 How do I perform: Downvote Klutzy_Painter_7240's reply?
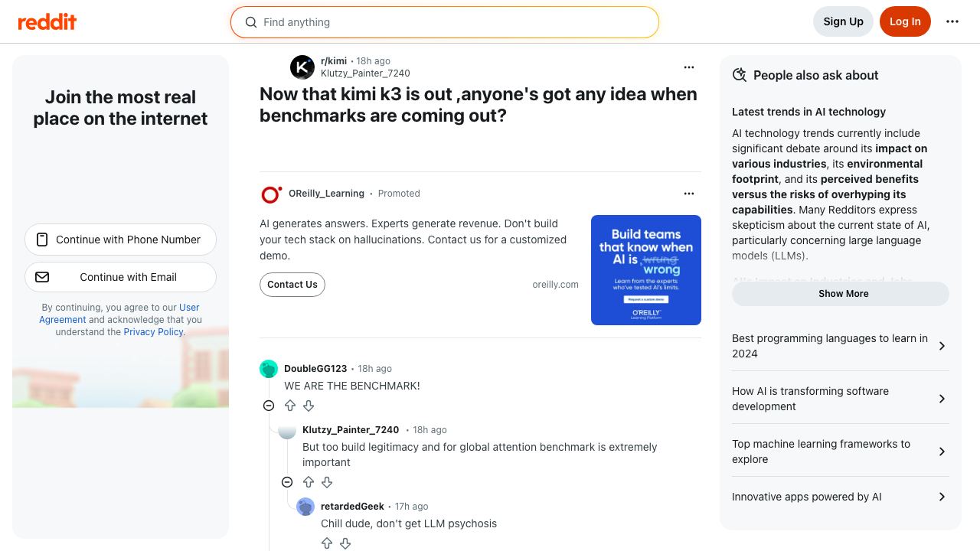coord(327,482)
